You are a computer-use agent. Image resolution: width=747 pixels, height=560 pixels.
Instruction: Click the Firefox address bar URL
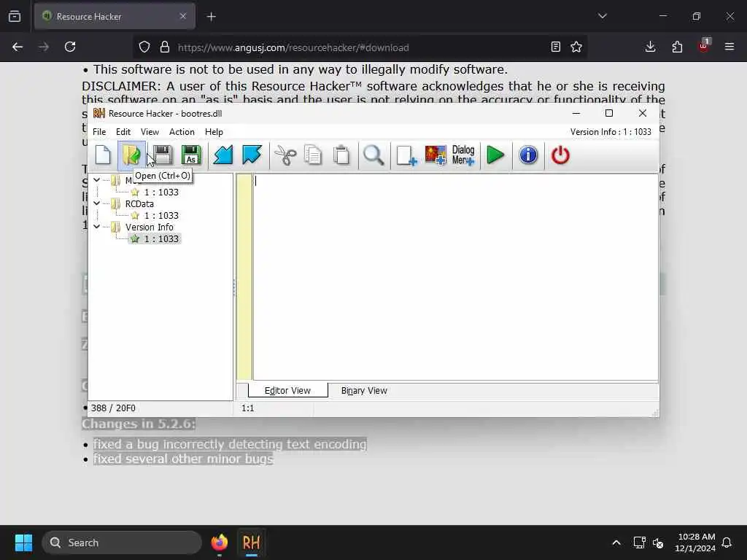point(293,47)
